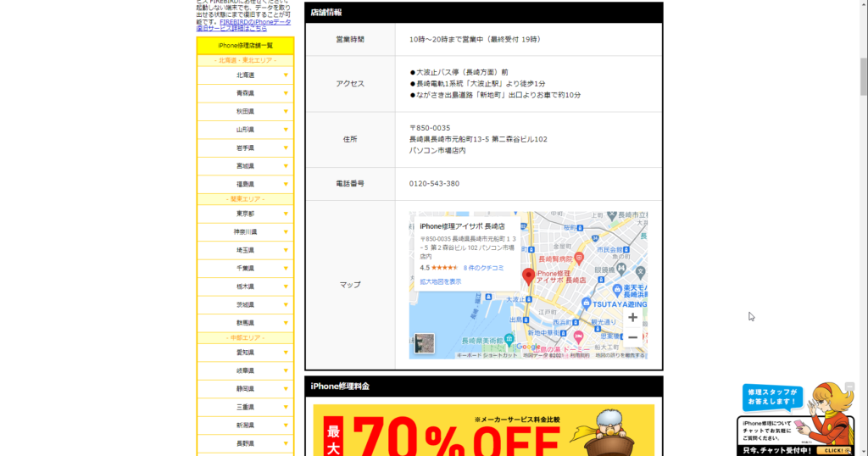The width and height of the screenshot is (868, 456).
Task: Expand the 青森県 prefecture row
Action: tap(245, 93)
